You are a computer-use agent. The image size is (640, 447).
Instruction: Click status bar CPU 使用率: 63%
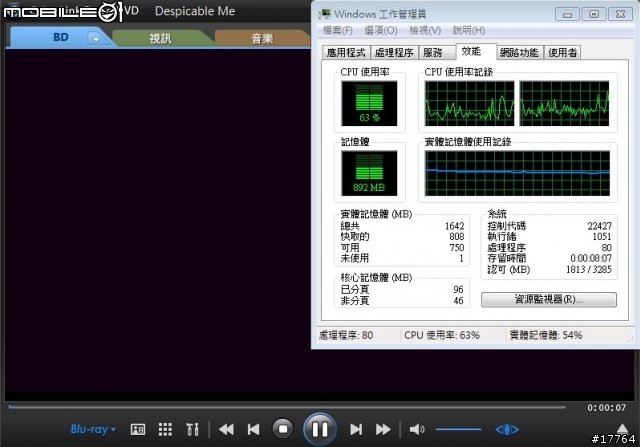(442, 336)
